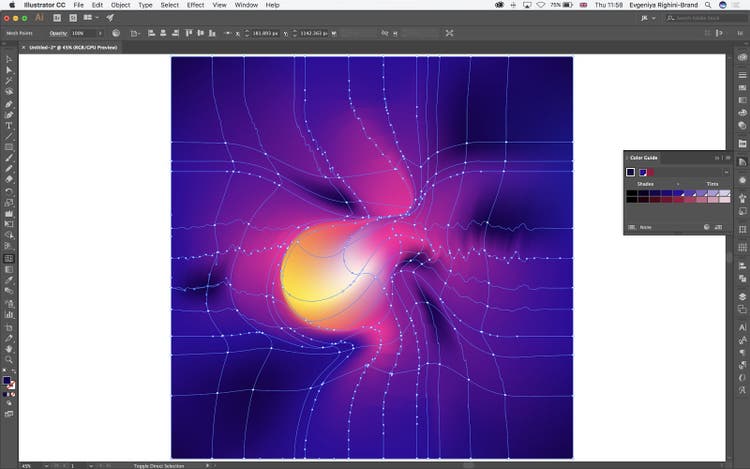Select the Direct Selection tool
Screen dimensions: 750x469
(9, 72)
